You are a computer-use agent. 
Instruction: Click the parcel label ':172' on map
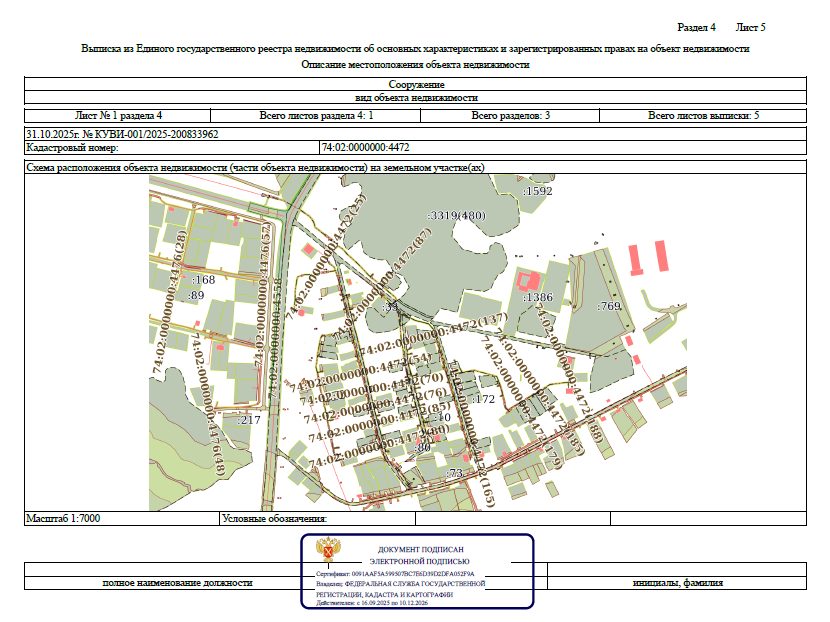(483, 399)
